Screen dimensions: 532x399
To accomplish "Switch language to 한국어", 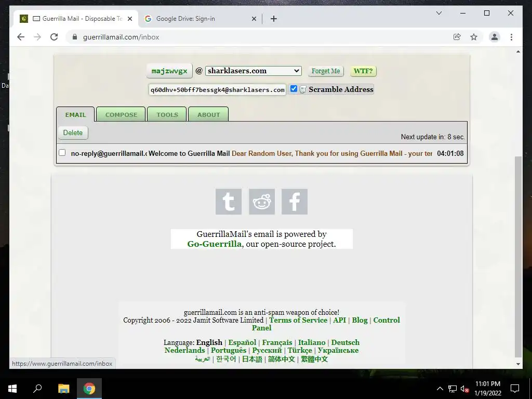I will point(226,359).
